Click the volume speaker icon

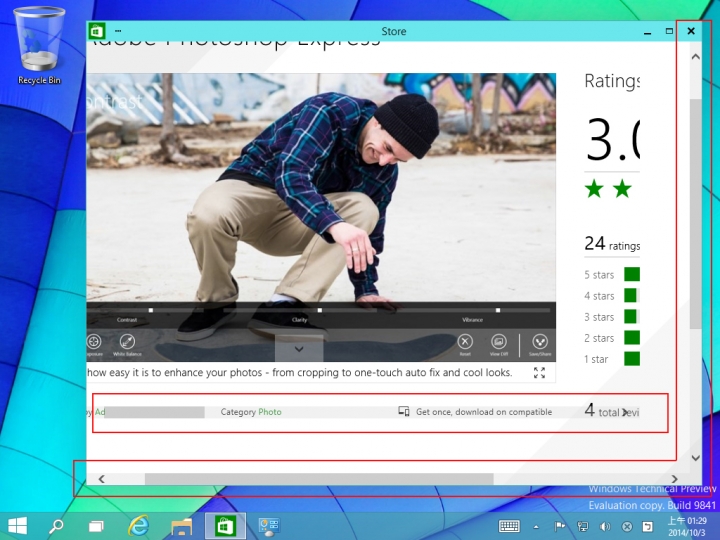click(x=605, y=526)
